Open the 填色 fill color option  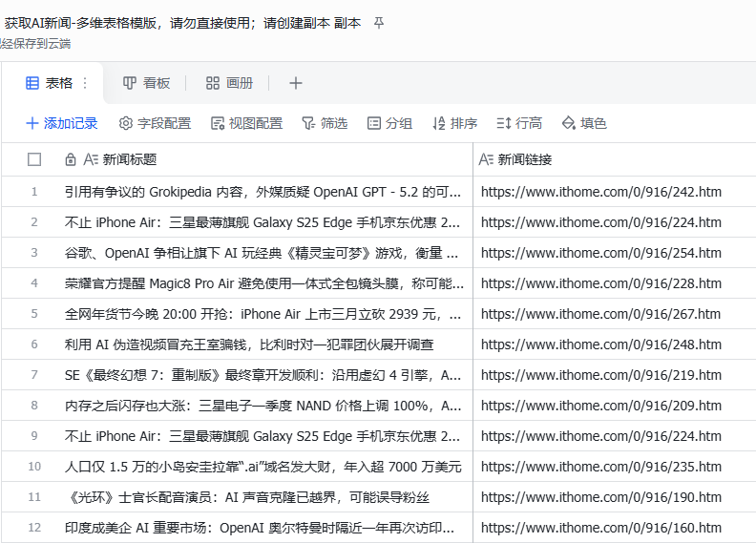[x=584, y=123]
